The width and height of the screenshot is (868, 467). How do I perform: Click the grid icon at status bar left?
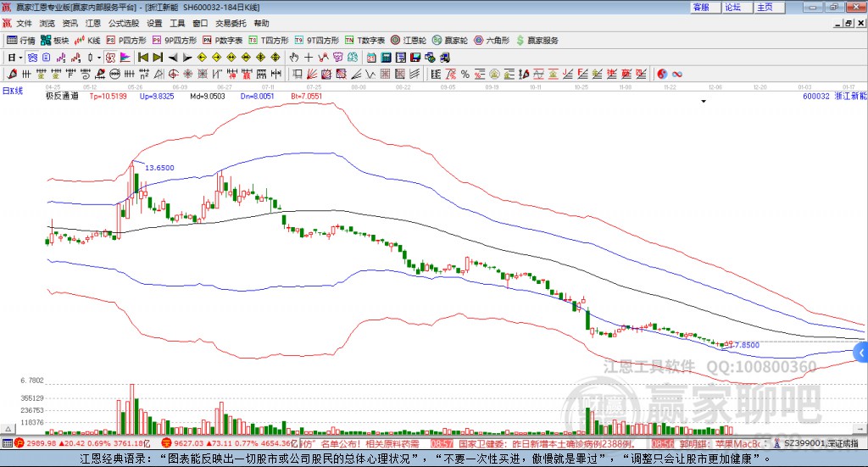pyautogui.click(x=7, y=443)
